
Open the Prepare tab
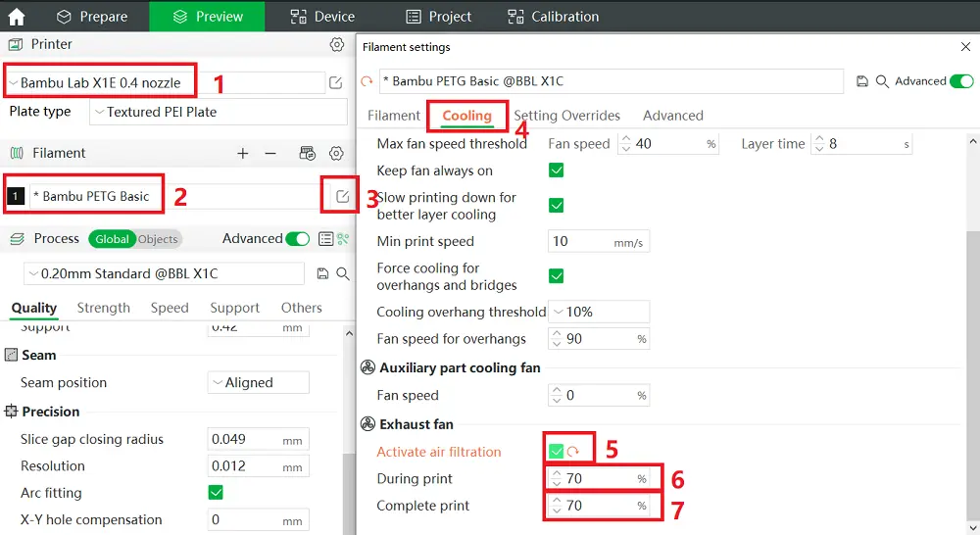92,17
